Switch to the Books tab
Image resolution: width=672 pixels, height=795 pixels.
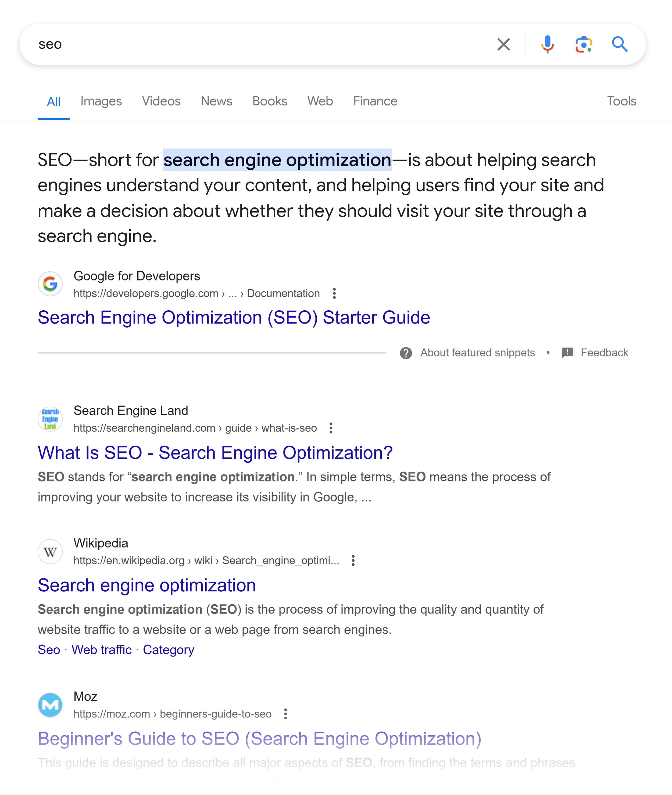point(270,101)
